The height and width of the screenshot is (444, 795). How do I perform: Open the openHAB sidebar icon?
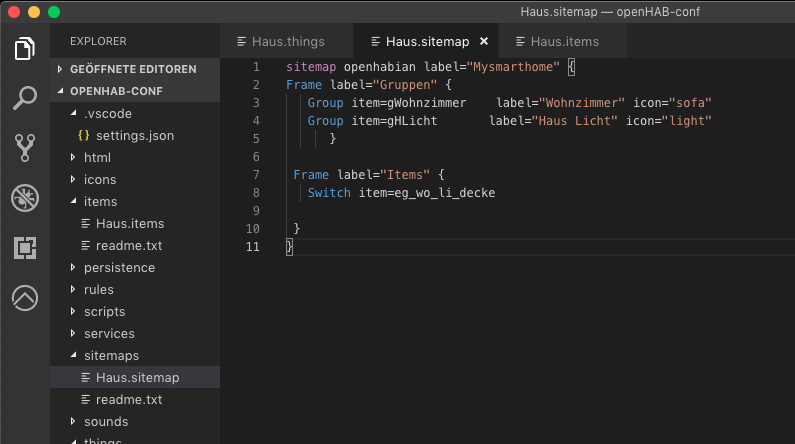pyautogui.click(x=24, y=298)
